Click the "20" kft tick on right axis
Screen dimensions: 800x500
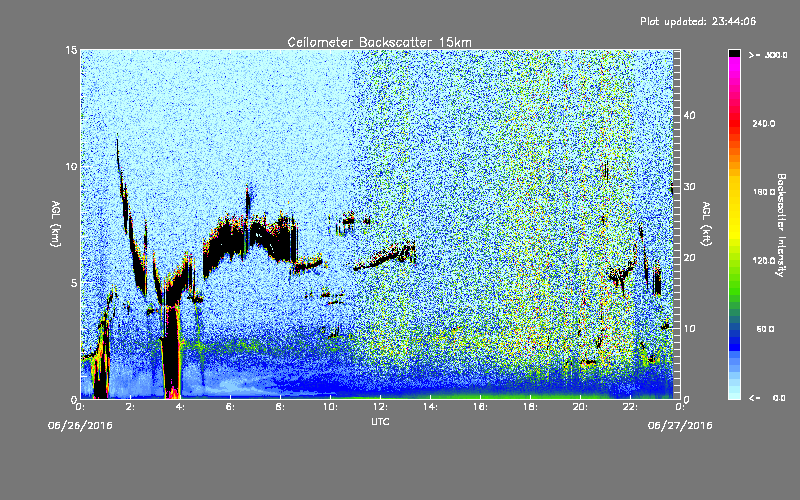689,257
